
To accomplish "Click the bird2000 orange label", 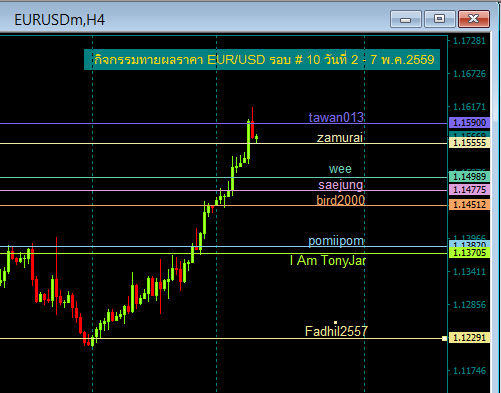I will click(x=341, y=200).
